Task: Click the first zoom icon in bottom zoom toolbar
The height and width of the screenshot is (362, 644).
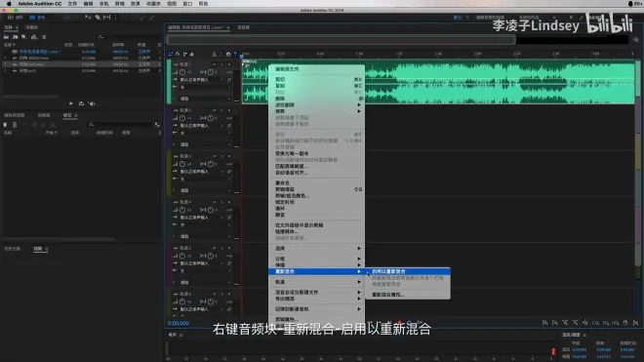Action: (545, 323)
